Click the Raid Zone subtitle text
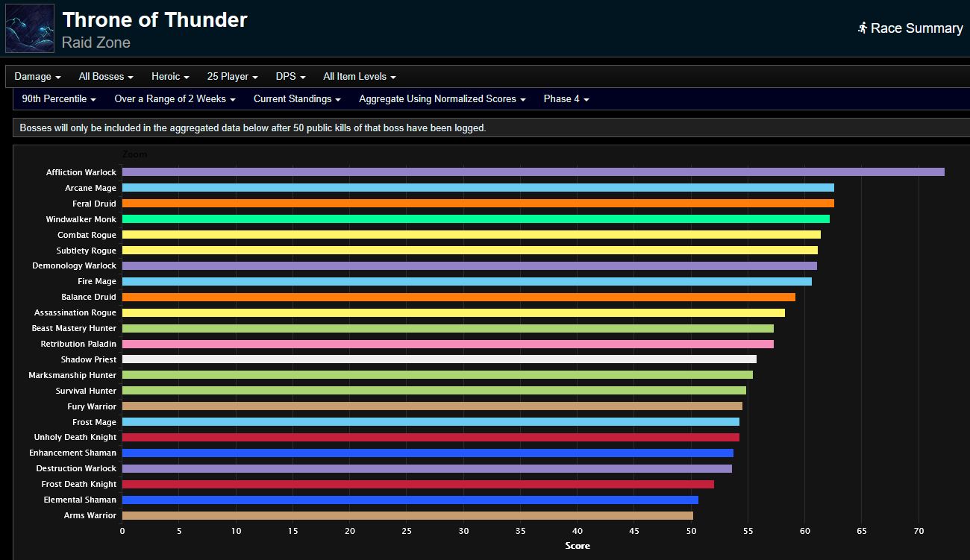The image size is (970, 560). click(96, 43)
